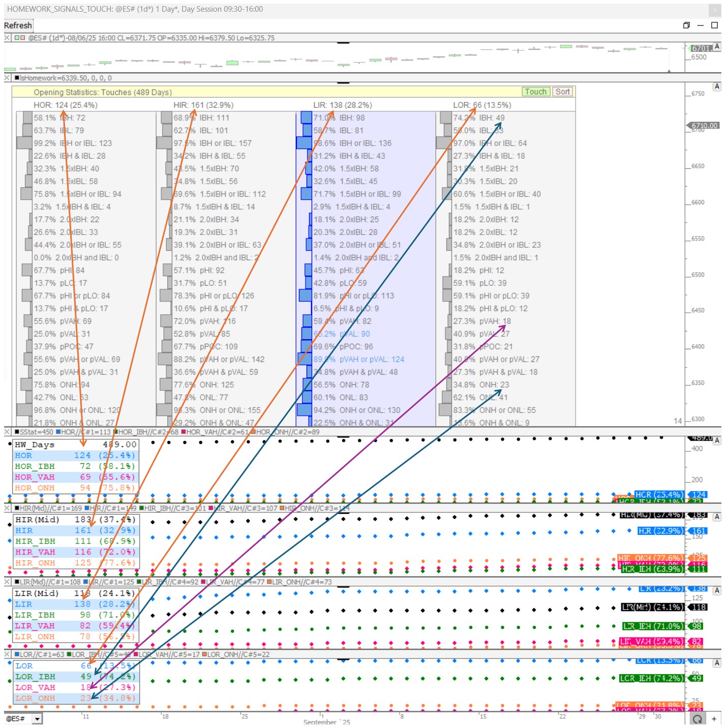Image resolution: width=728 pixels, height=727 pixels.
Task: Open the @ES# symbol dropdown
Action: click(x=37, y=718)
